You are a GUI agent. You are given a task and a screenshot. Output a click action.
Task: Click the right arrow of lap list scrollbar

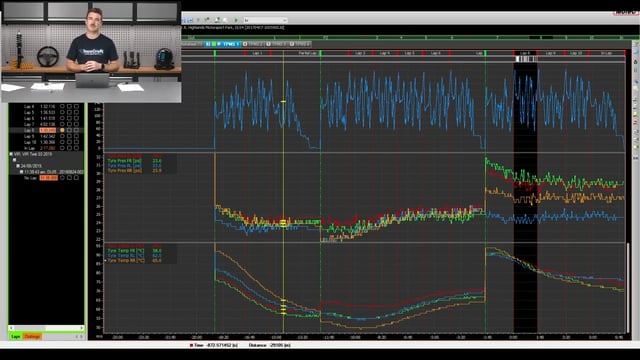[x=82, y=328]
